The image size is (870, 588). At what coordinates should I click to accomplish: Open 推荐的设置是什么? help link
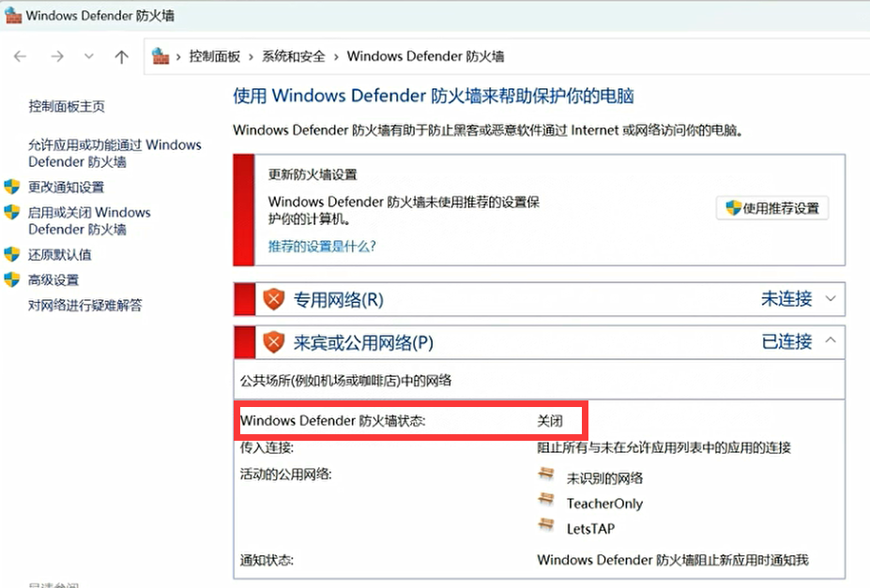[322, 246]
